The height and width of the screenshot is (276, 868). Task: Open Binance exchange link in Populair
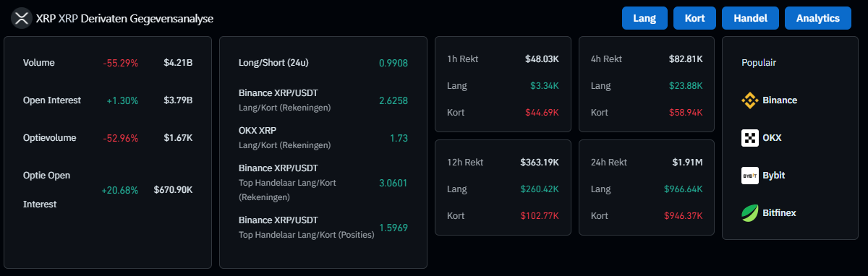(x=780, y=100)
